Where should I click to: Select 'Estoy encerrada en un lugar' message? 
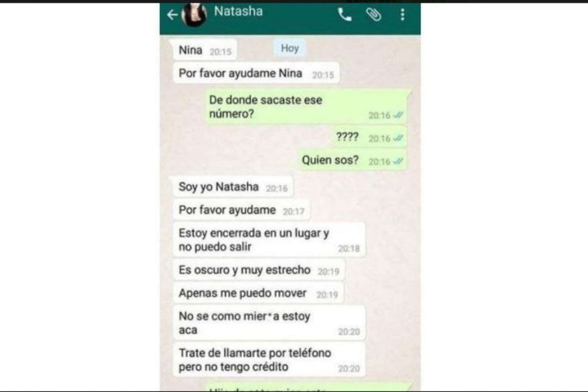click(269, 240)
